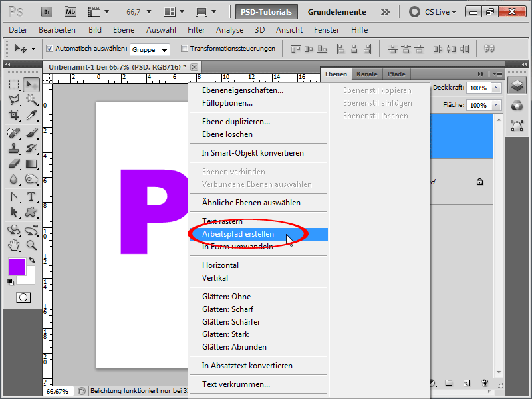Screen dimensions: 532x399
Task: Select the Path Selection tool
Action: coord(14,212)
